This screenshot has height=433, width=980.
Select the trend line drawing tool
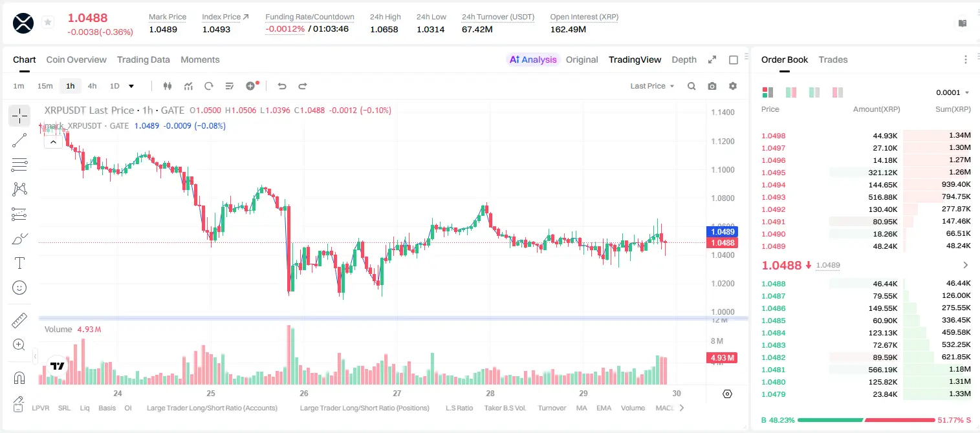tap(19, 140)
